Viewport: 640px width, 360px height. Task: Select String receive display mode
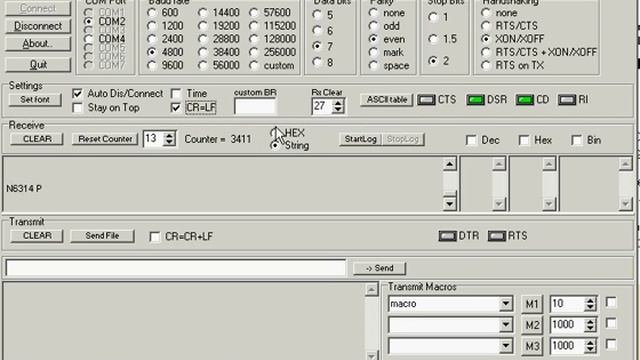[x=275, y=146]
